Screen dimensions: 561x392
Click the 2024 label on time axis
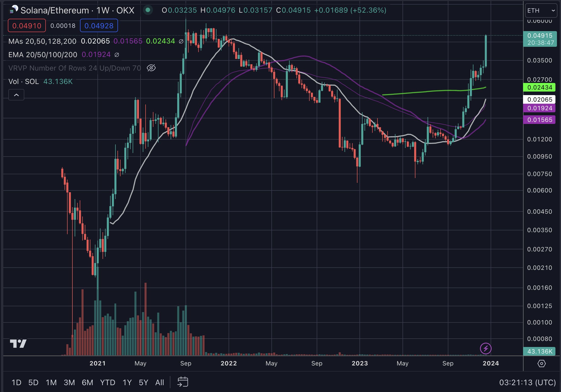pyautogui.click(x=491, y=363)
